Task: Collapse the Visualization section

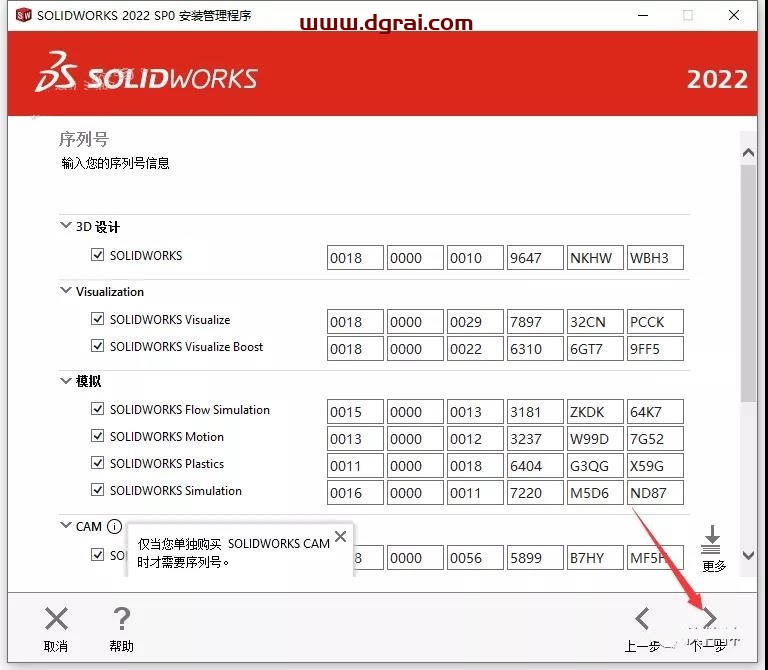Action: [66, 290]
